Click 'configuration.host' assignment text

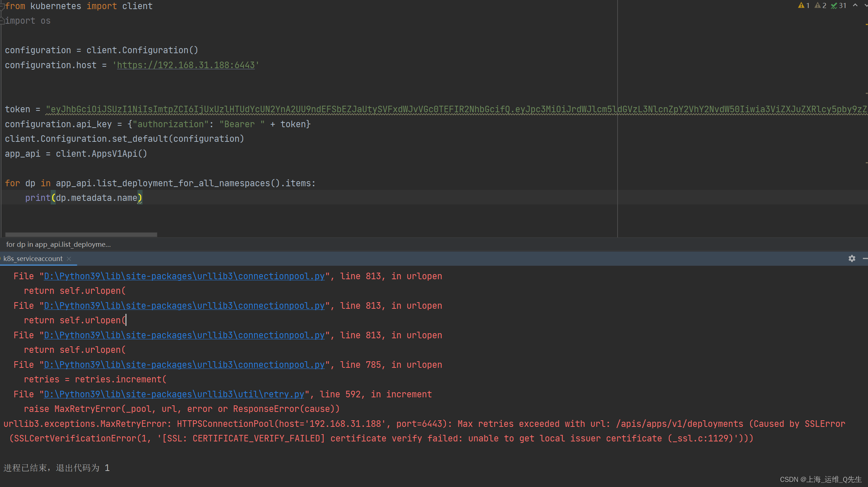click(51, 65)
